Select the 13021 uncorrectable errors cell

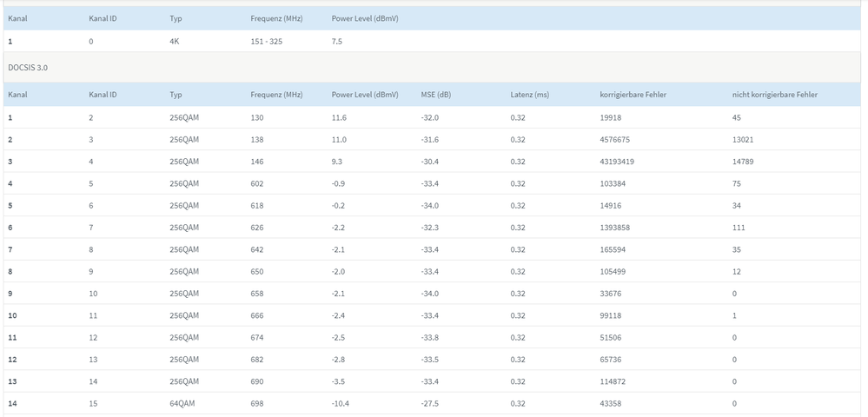tap(743, 140)
